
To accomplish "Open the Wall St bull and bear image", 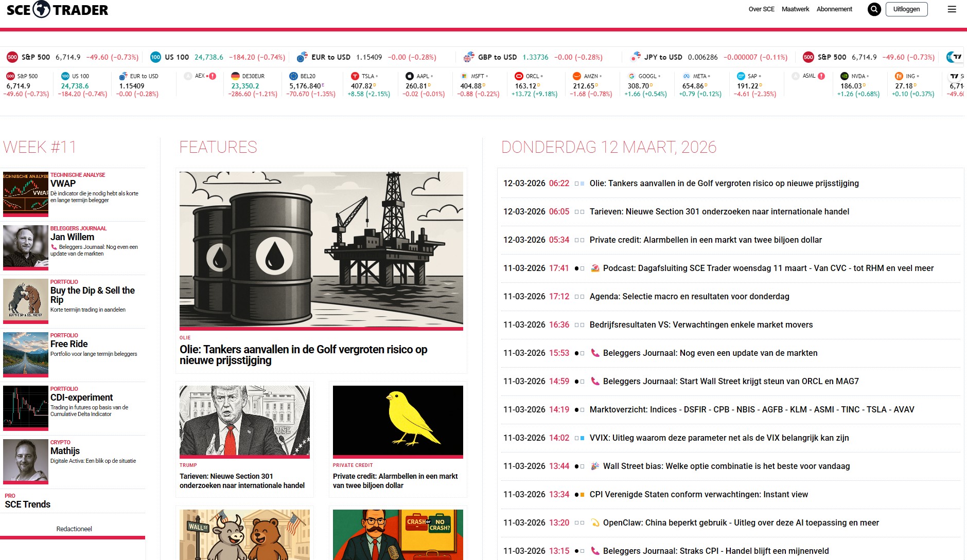I will tap(244, 534).
